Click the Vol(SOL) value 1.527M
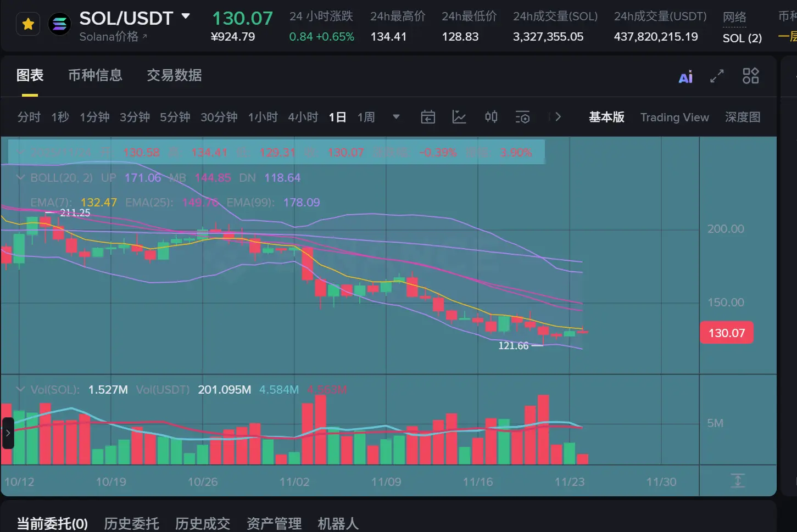797x532 pixels. click(x=108, y=390)
